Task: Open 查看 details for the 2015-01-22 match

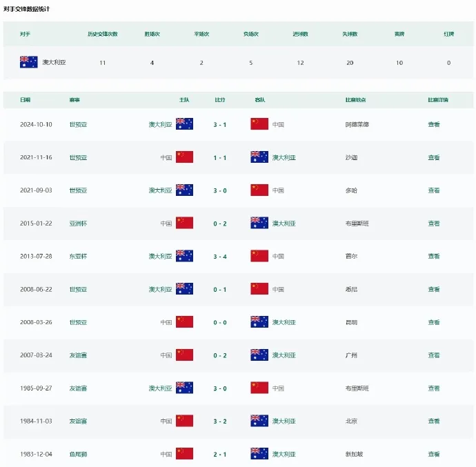Action: click(x=434, y=223)
